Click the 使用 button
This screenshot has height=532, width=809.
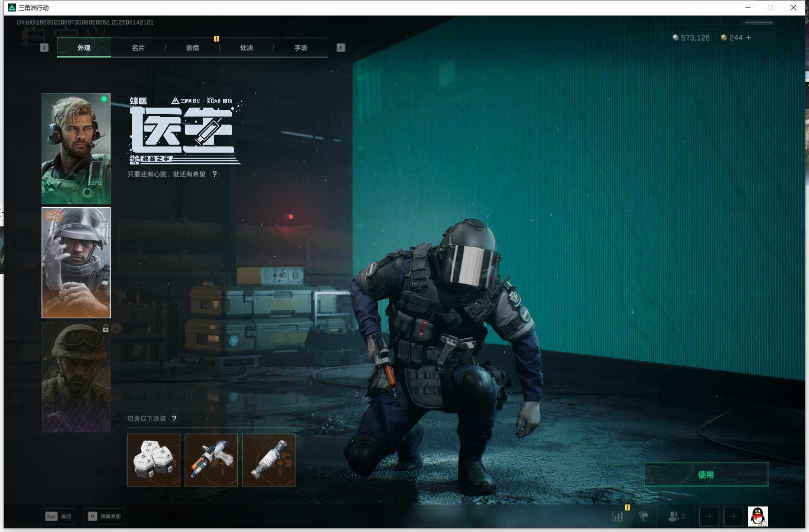coord(706,474)
